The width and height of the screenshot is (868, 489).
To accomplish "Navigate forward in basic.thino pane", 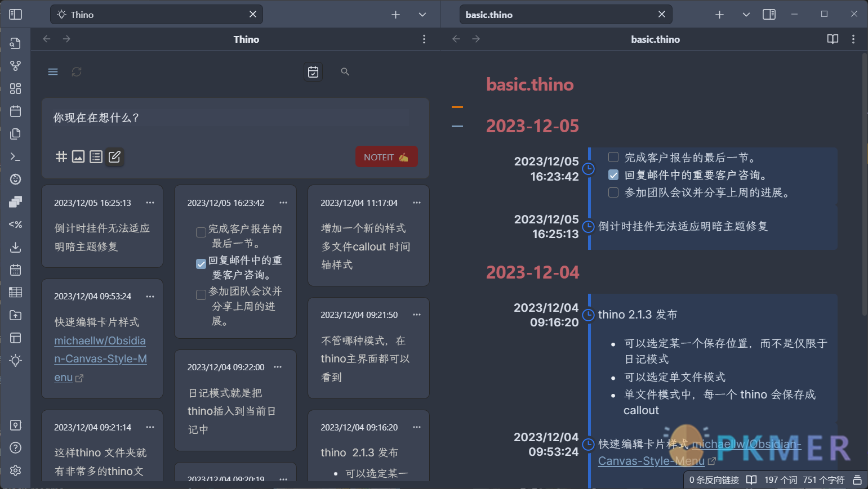I will [x=476, y=39].
